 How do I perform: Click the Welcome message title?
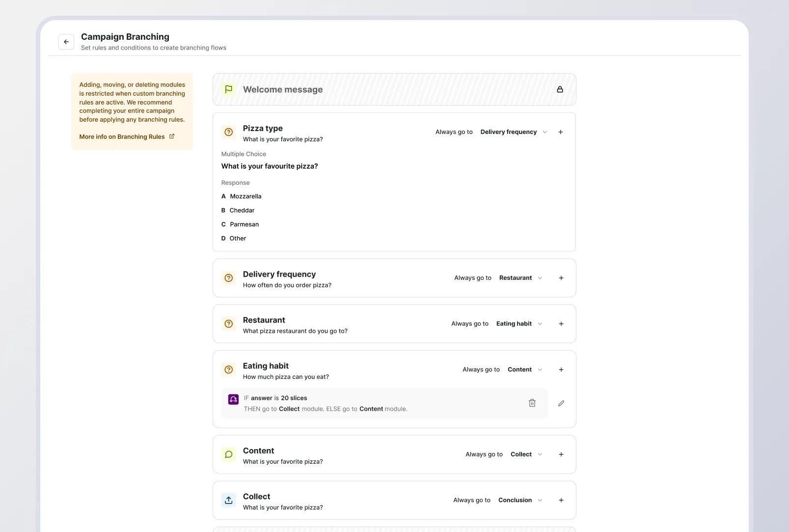pos(283,89)
